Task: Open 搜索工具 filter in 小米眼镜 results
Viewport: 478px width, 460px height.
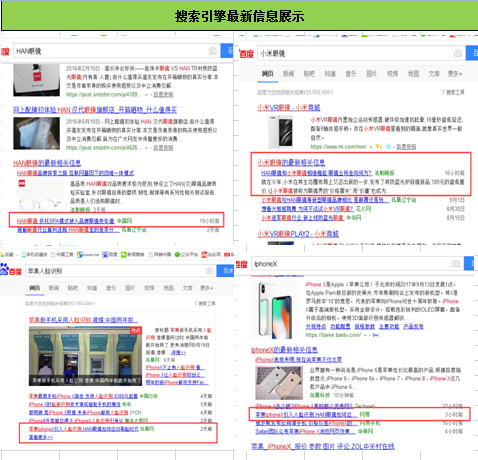Action: [453, 92]
